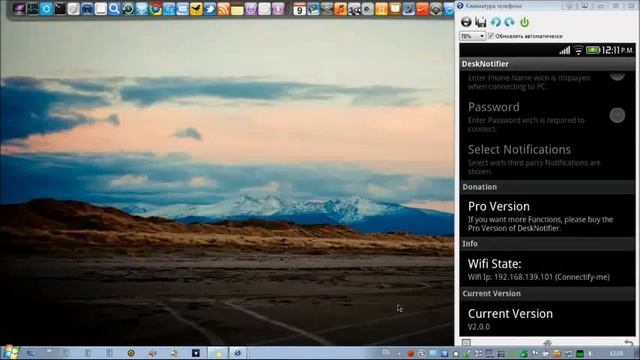The image size is (640, 360).
Task: Click the black round icon in phone toolbar
Action: click(x=466, y=22)
